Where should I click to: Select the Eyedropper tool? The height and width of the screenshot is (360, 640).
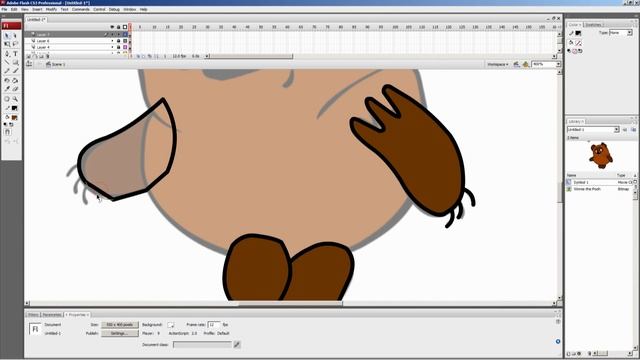coord(7,89)
